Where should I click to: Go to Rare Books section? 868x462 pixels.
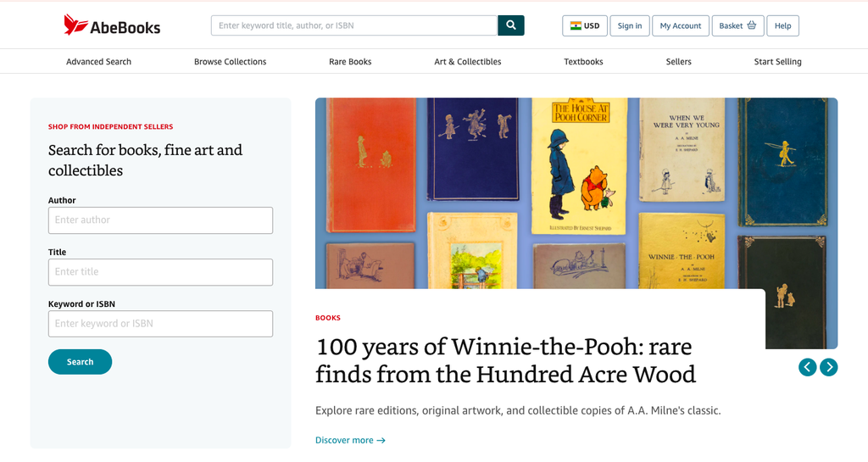[x=350, y=61]
